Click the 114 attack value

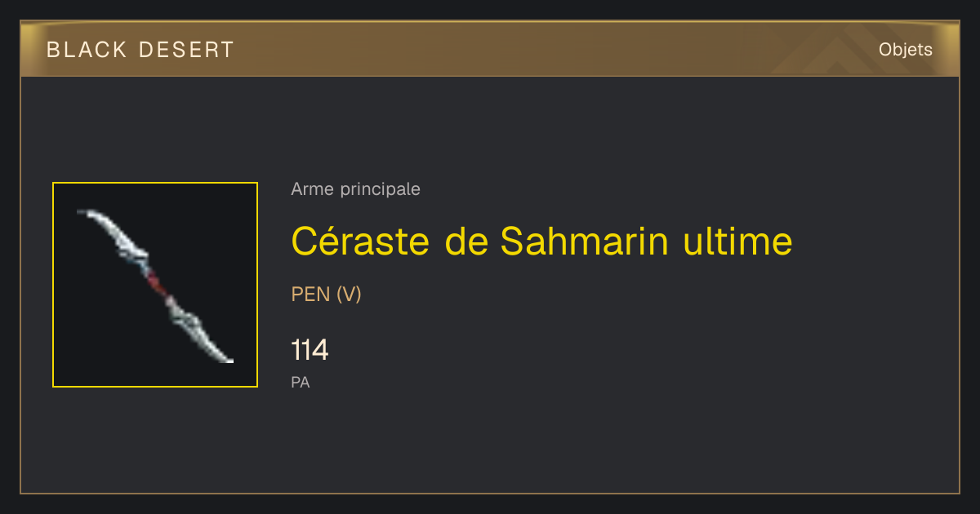coord(310,350)
